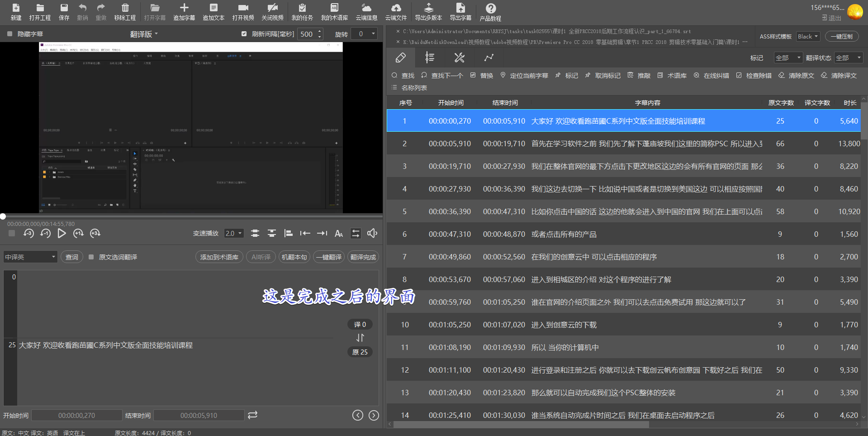This screenshot has height=436, width=868.
Task: Open 云端文件 cloud upload icon
Action: pyautogui.click(x=396, y=12)
